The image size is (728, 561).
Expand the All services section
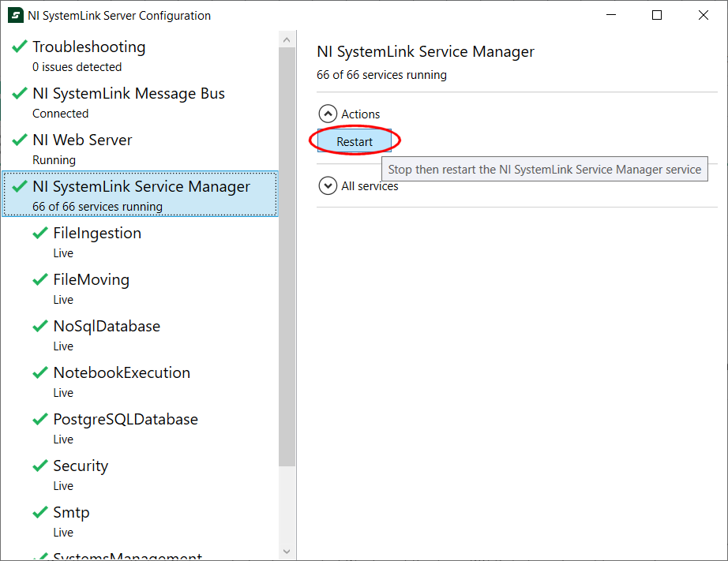(x=328, y=185)
